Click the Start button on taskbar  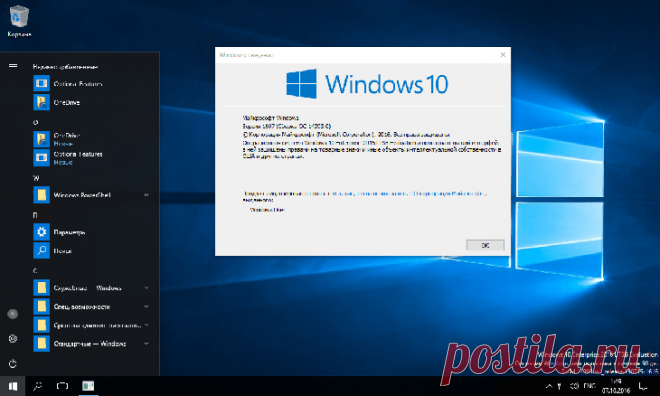click(x=13, y=386)
